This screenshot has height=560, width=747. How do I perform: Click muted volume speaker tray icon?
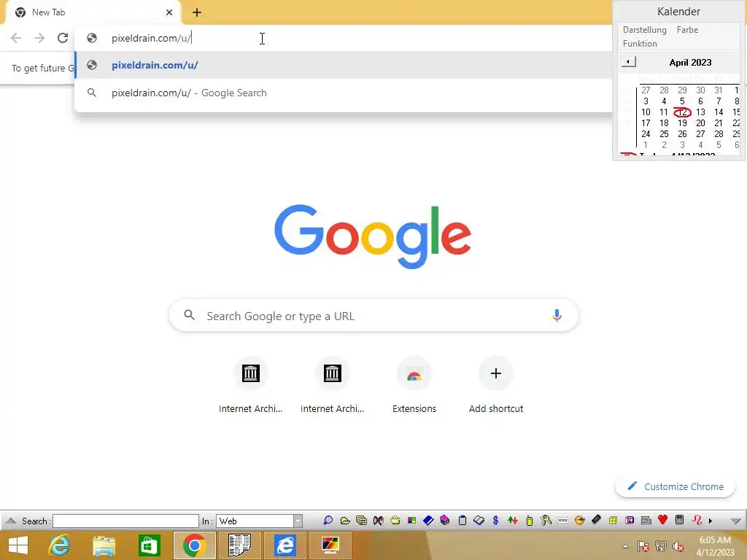678,546
